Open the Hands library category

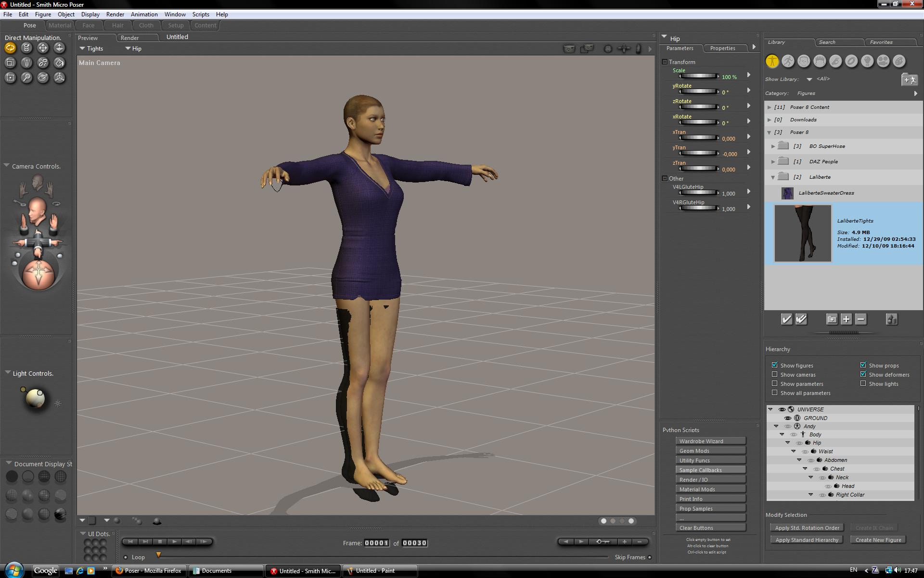(836, 61)
